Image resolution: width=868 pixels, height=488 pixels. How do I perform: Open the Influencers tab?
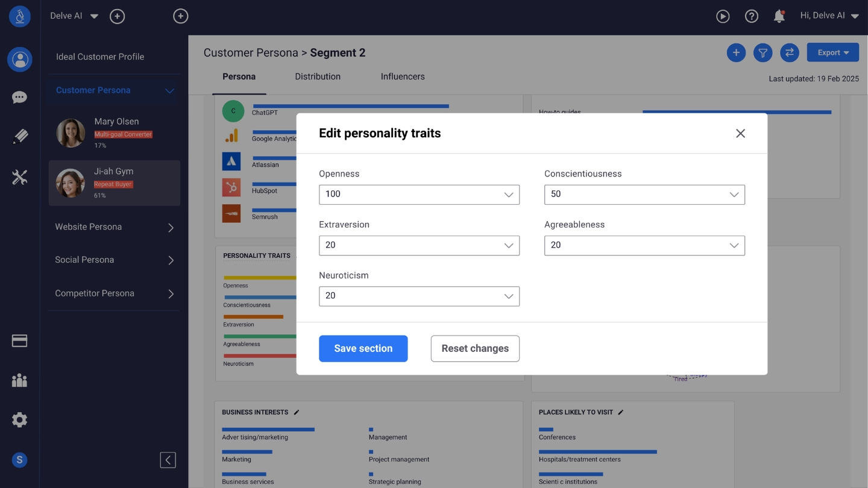point(402,77)
